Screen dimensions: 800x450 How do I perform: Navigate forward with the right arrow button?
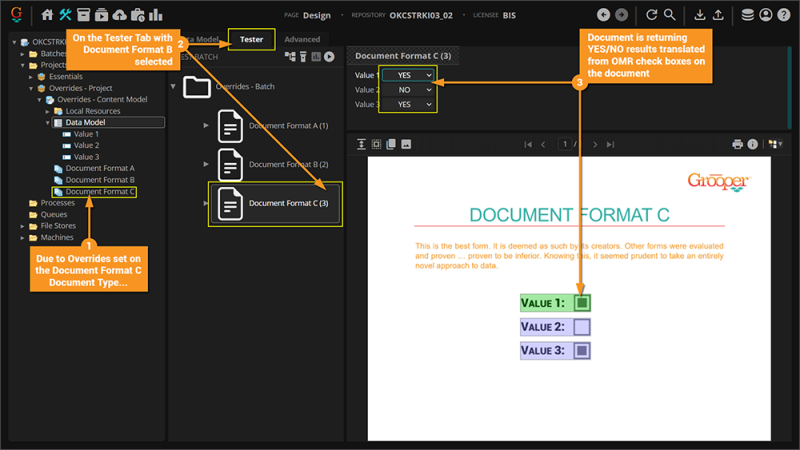(621, 15)
